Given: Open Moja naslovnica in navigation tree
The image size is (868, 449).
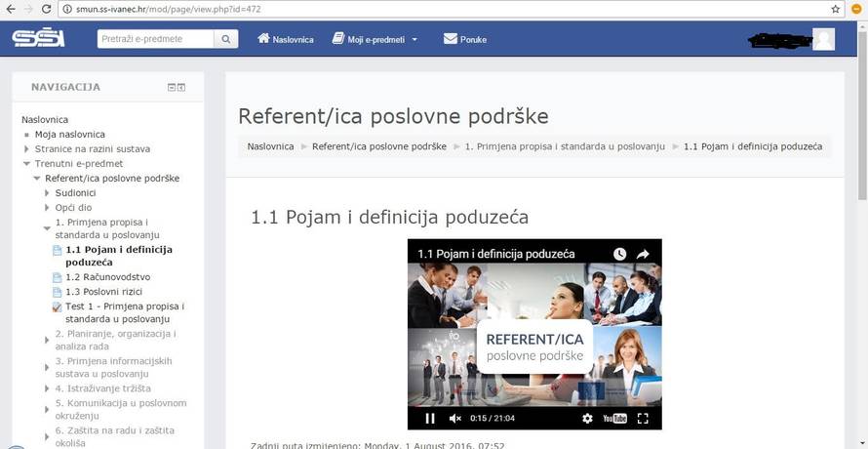Looking at the screenshot, I should tap(70, 134).
